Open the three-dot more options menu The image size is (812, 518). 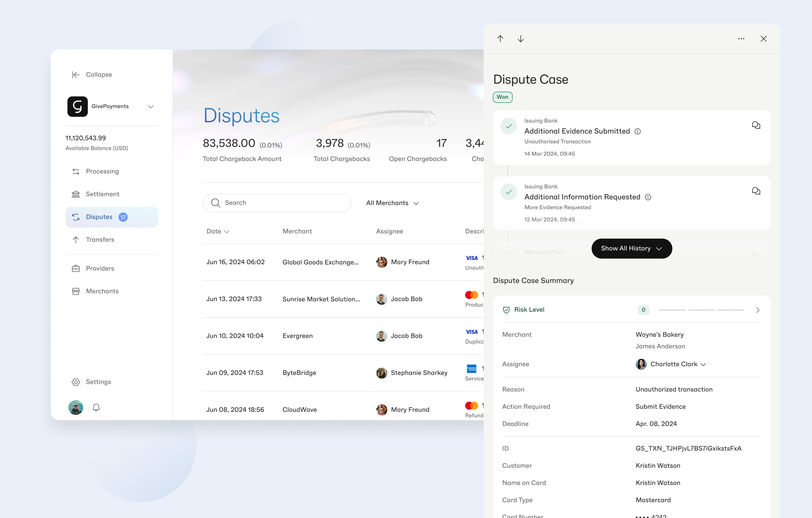point(741,39)
